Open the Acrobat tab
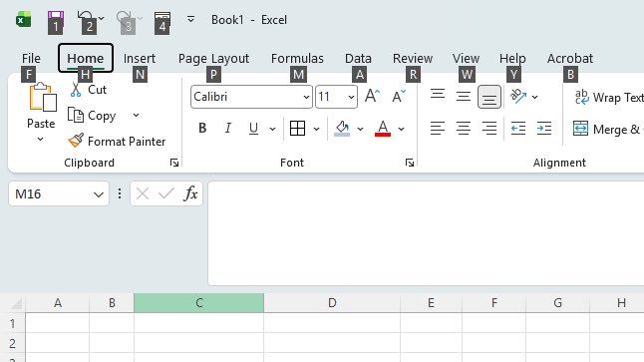Image resolution: width=644 pixels, height=362 pixels. (570, 59)
